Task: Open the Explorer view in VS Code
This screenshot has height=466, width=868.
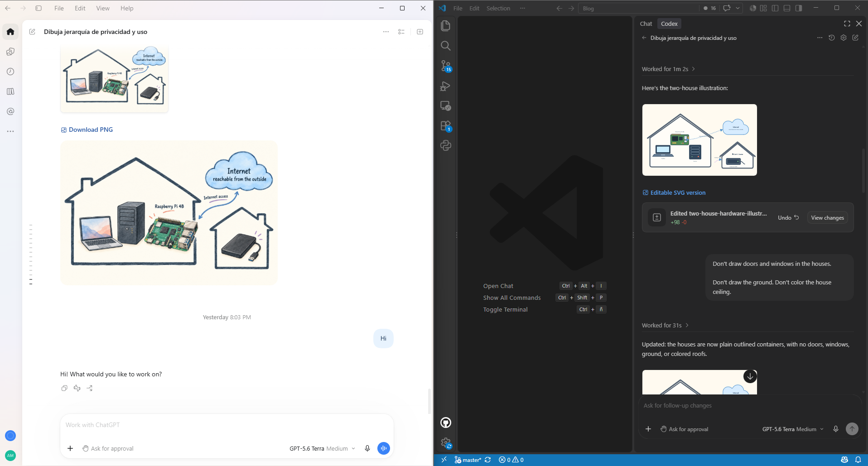Action: pyautogui.click(x=446, y=26)
